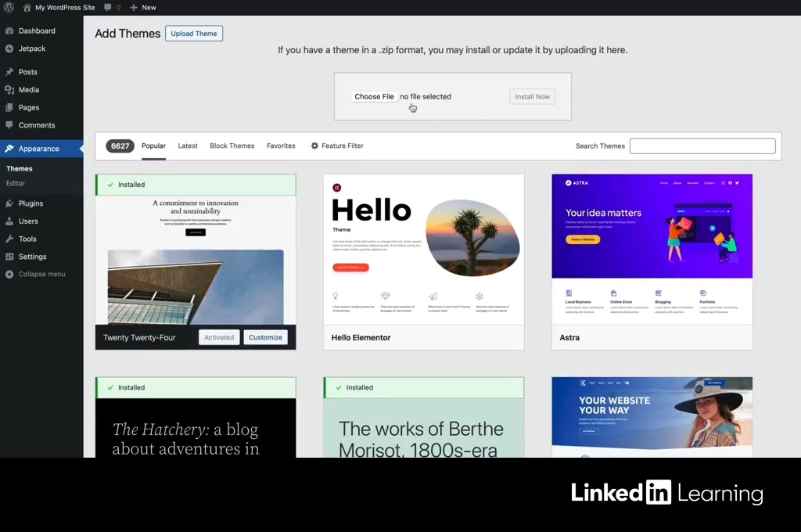Open the New content dropdown in admin bar
The width and height of the screenshot is (801, 532).
click(x=143, y=7)
